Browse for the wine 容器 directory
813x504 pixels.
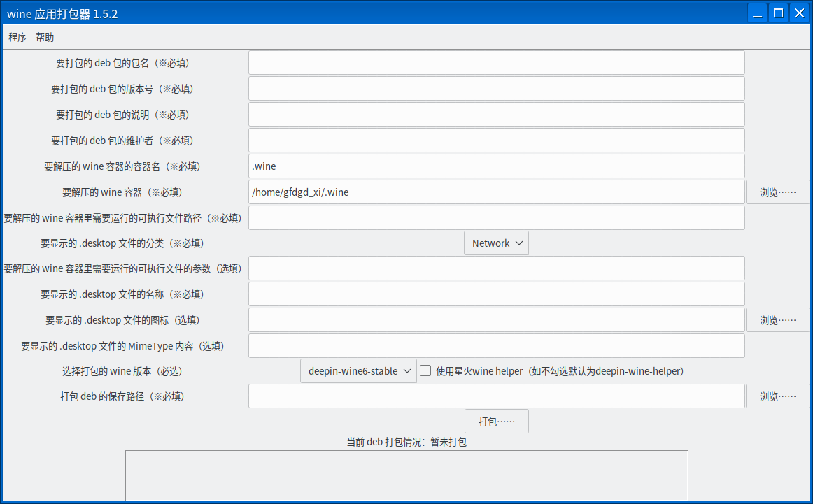tap(778, 192)
